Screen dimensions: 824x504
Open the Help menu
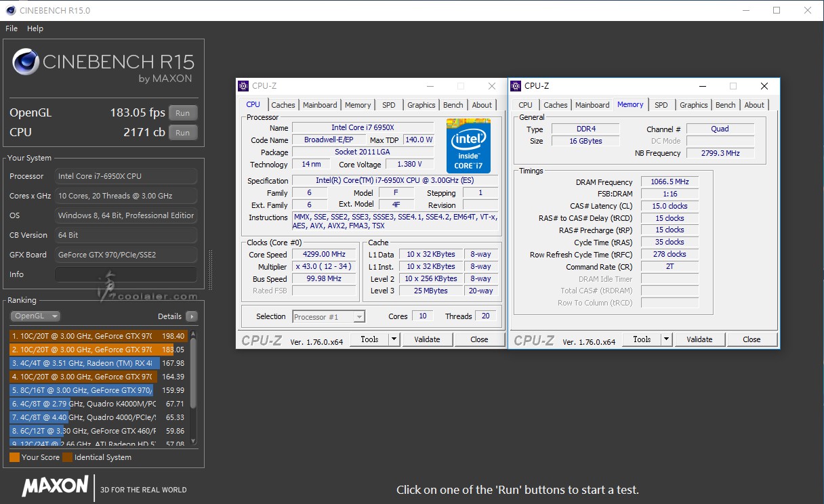[x=35, y=28]
